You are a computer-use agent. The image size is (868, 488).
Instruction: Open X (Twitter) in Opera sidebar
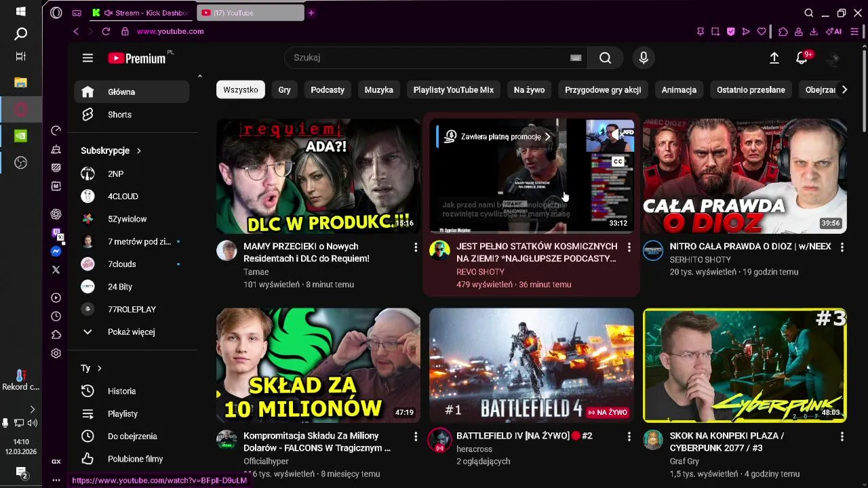(56, 270)
